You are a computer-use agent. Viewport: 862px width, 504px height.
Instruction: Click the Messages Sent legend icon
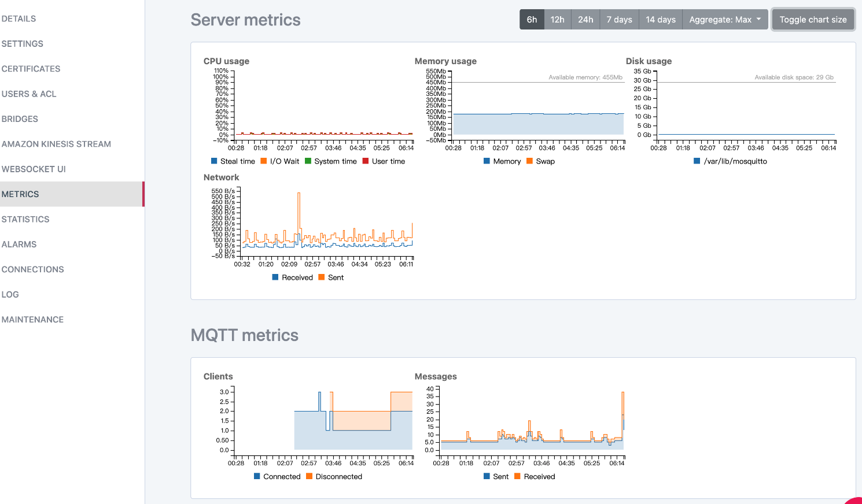[x=487, y=476]
